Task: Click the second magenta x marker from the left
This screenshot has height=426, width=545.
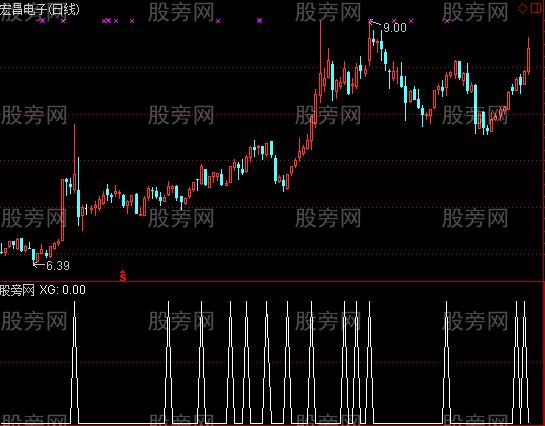Action: 63,21
